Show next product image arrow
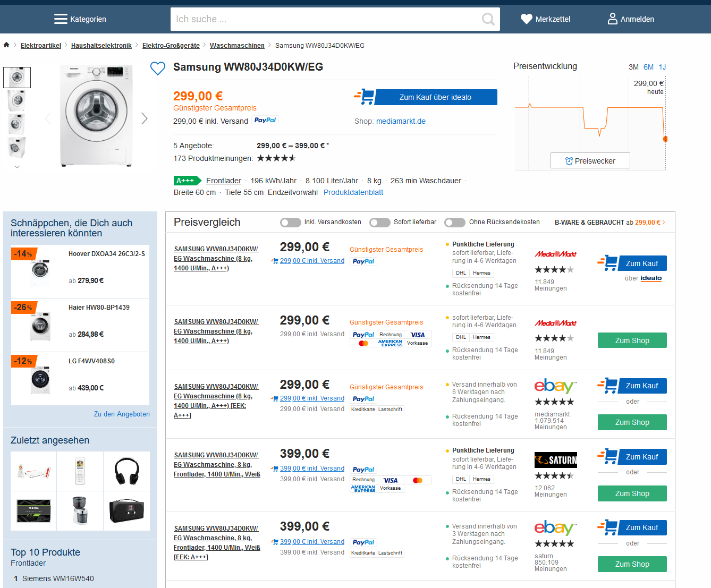The image size is (711, 588). tap(144, 118)
